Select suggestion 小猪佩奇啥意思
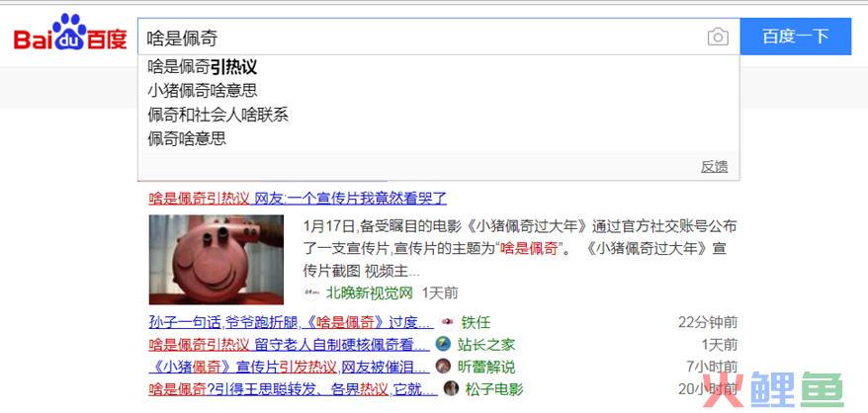Image resolution: width=868 pixels, height=413 pixels. 438,90
